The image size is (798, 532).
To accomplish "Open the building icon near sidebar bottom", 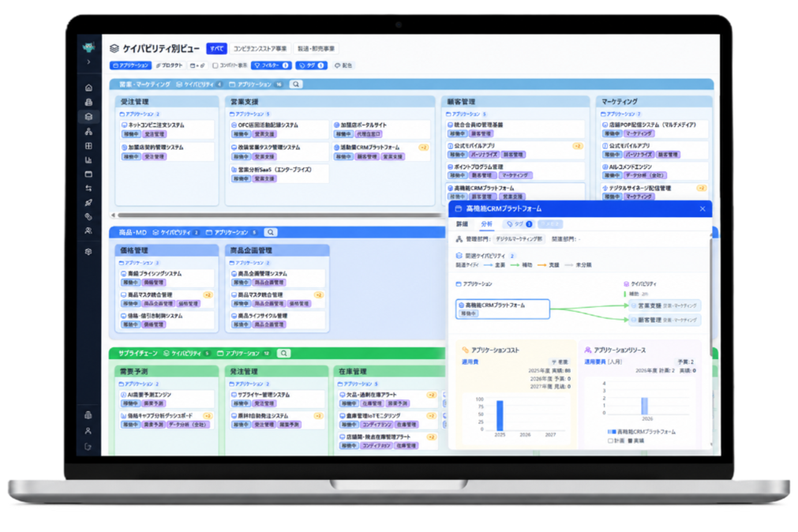I will (88, 414).
